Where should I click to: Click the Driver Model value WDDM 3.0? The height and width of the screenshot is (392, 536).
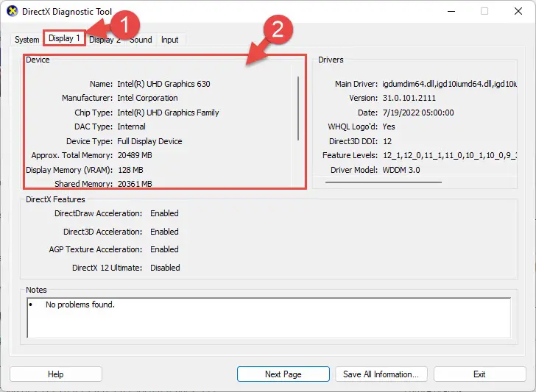click(x=401, y=170)
